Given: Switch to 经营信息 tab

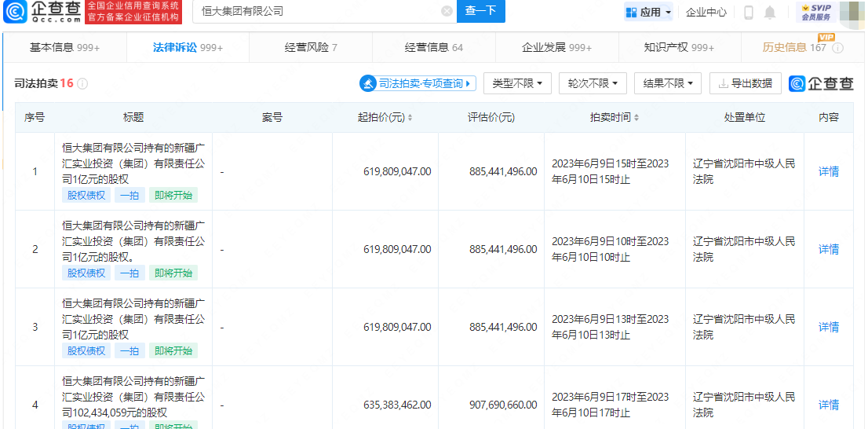Looking at the screenshot, I should click(433, 47).
